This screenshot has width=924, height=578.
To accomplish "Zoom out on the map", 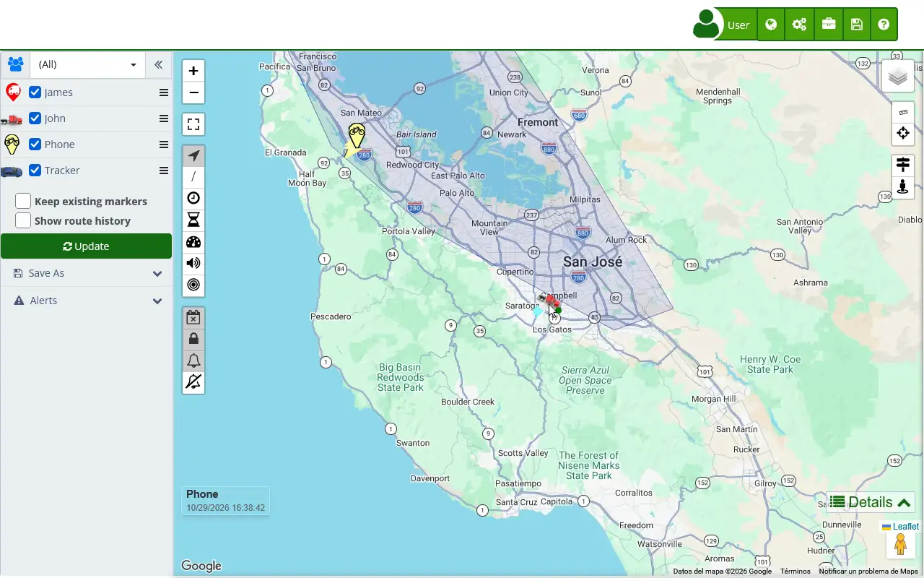I will point(193,92).
